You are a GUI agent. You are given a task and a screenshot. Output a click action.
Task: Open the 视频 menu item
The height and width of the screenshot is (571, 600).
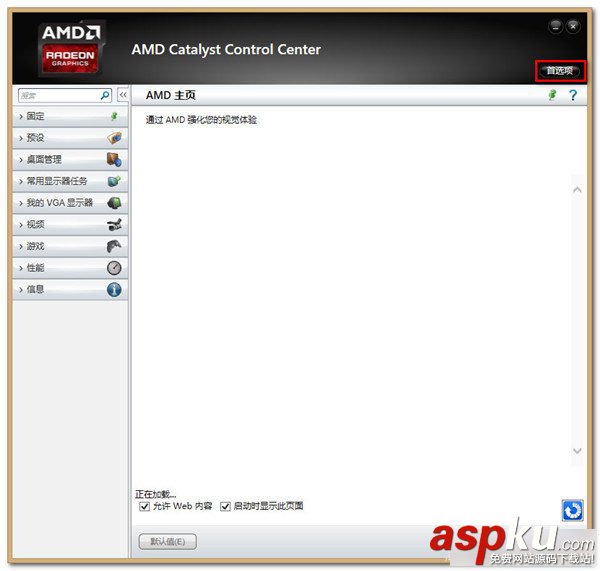[x=70, y=225]
